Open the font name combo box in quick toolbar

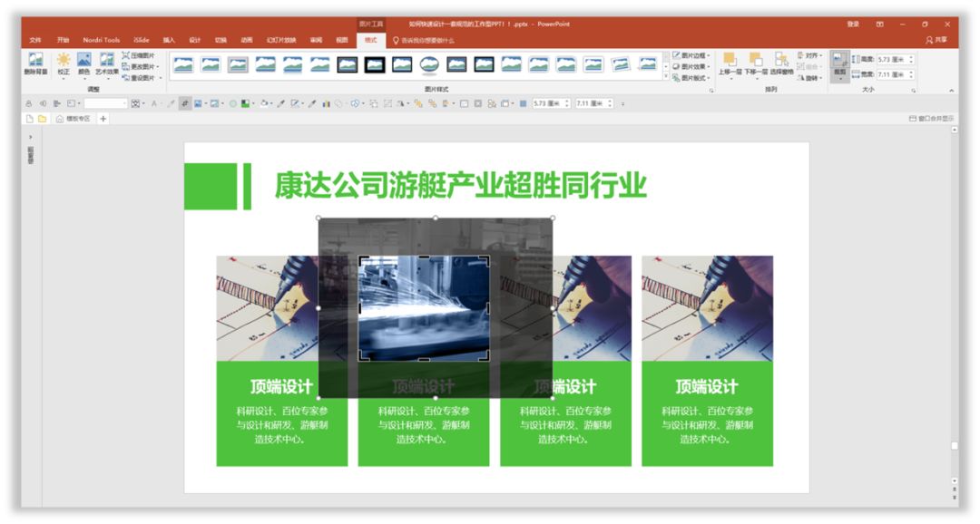coord(106,103)
